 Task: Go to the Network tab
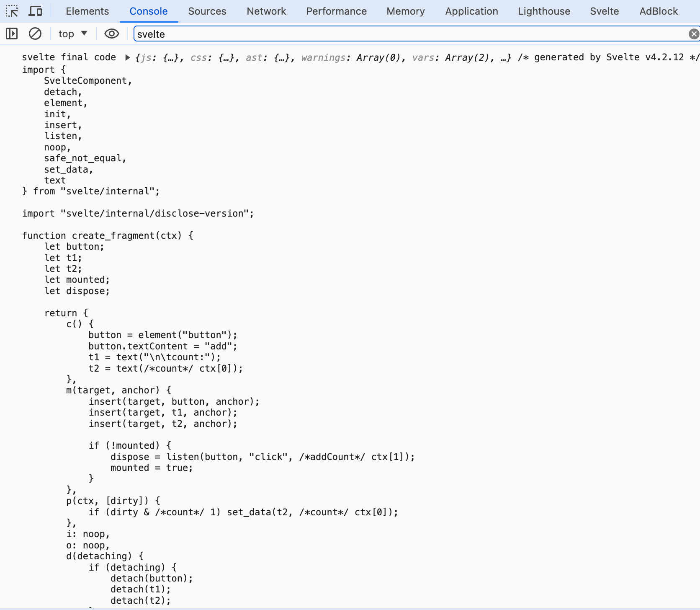click(x=266, y=11)
